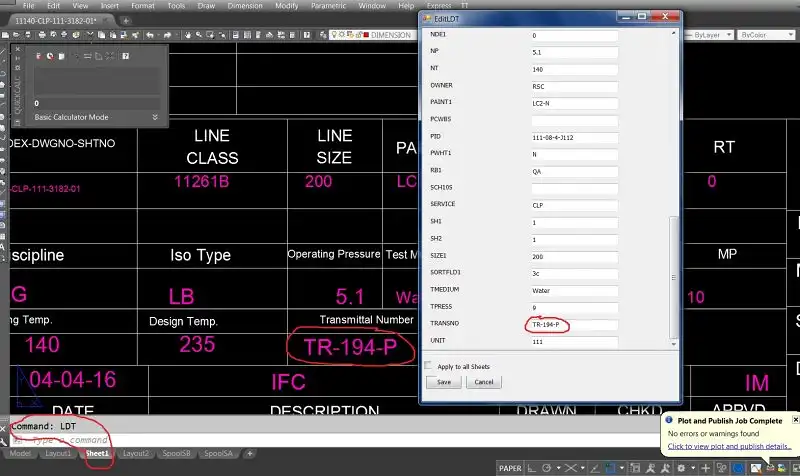The width and height of the screenshot is (800, 476).
Task: Close Plot and Publish notification balloon
Action: tap(795, 420)
